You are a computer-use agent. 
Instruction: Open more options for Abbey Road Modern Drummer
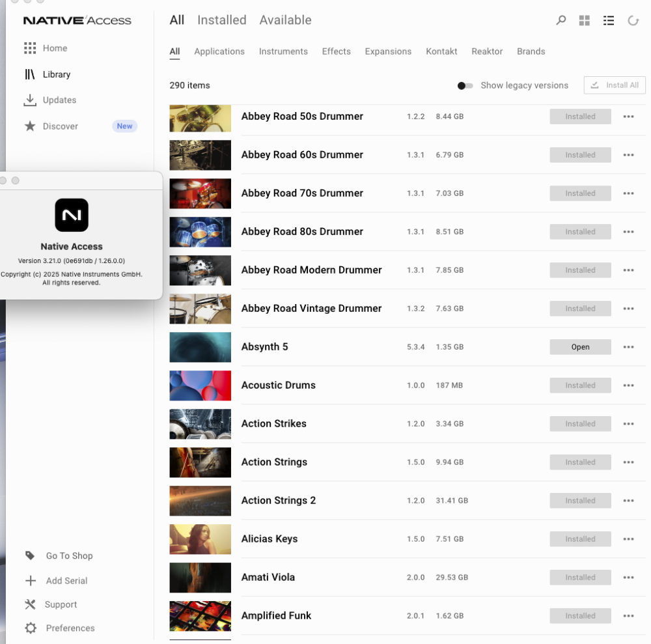pos(629,270)
